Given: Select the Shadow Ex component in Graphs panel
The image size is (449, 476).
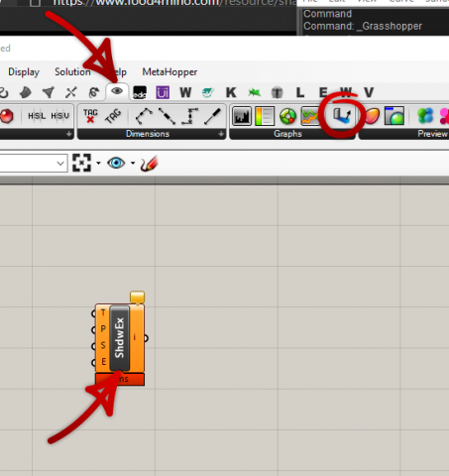Looking at the screenshot, I should coord(342,116).
